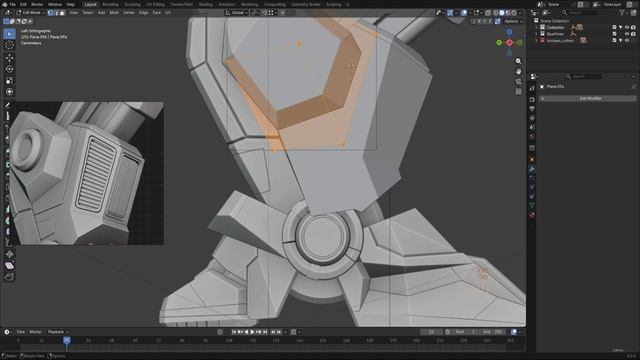This screenshot has width=640, height=360.
Task: Click the viewport zoom magnifier icon
Action: tap(518, 61)
